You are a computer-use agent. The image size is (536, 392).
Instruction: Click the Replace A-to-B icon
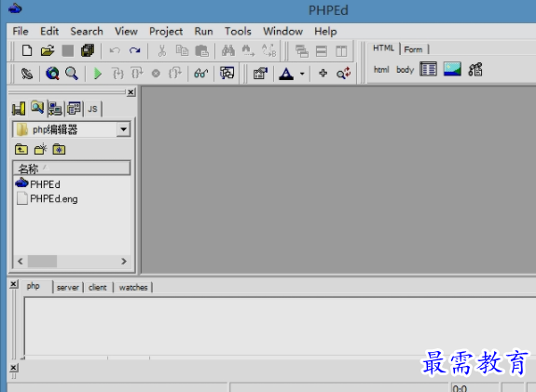pyautogui.click(x=268, y=51)
